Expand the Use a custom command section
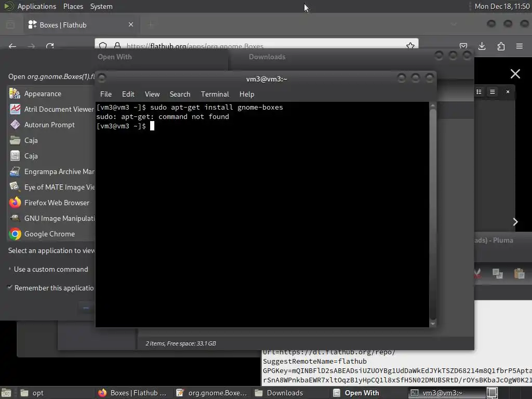The width and height of the screenshot is (532, 399). pos(48,270)
